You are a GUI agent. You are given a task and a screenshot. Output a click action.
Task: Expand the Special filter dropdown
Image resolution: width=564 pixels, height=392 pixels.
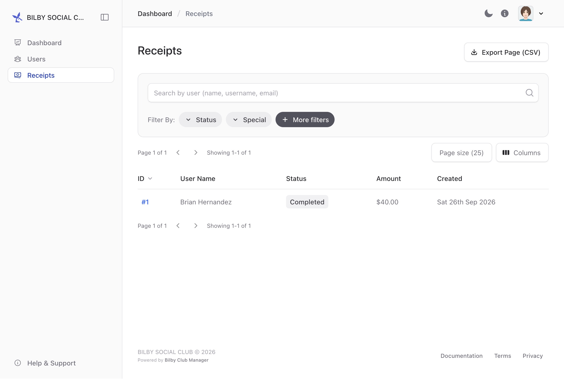click(249, 120)
